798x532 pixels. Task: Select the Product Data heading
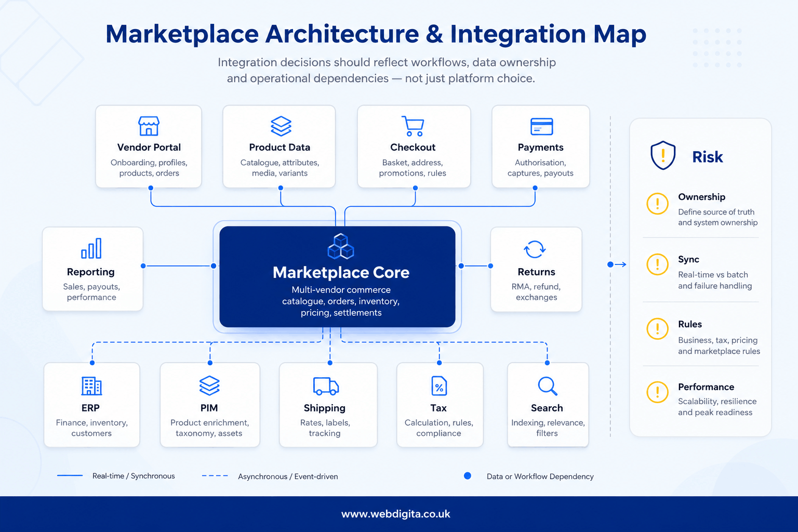coord(280,148)
